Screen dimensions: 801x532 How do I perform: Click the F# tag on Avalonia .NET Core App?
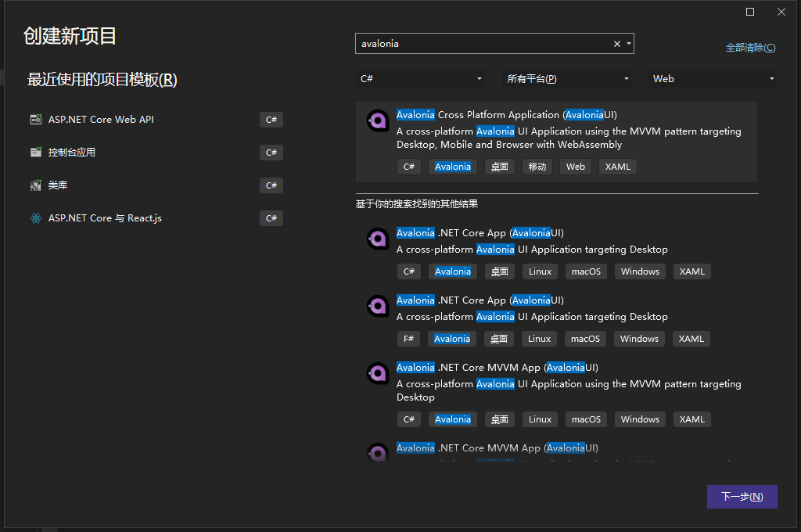[x=408, y=339]
